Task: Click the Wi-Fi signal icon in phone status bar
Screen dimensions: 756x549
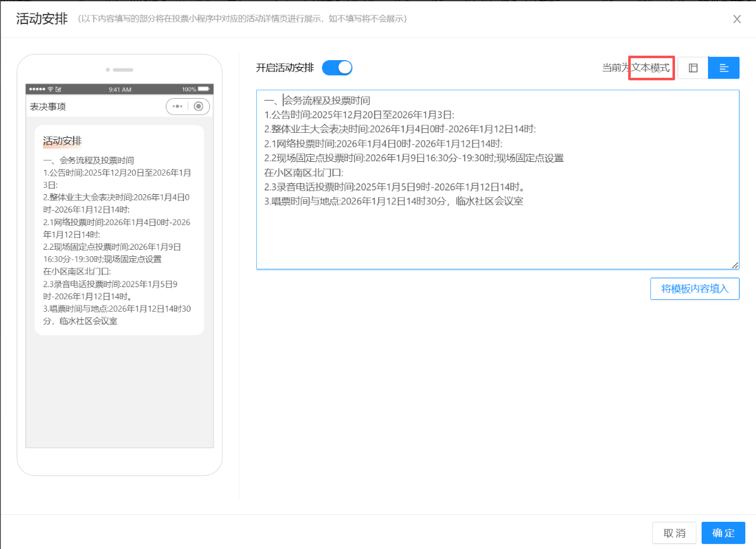Action: [50, 89]
